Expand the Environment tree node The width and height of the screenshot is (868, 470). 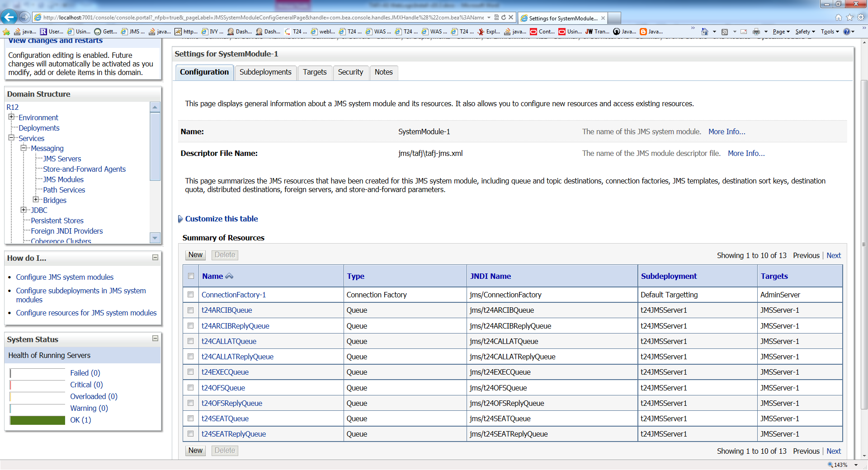click(x=11, y=117)
